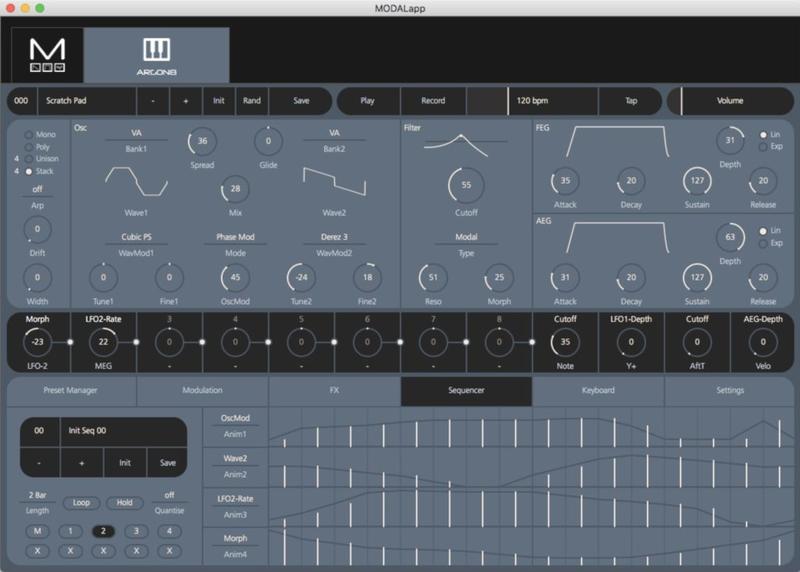
Task: Click the FEG envelope shape graphic
Action: click(x=617, y=141)
